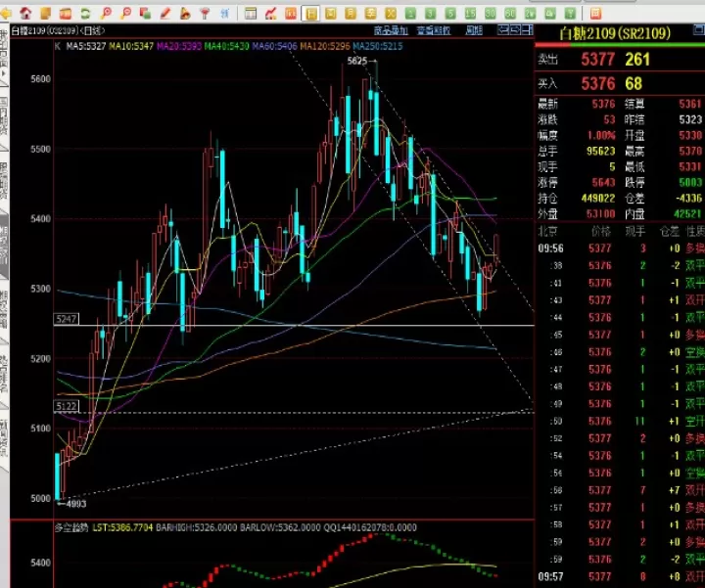This screenshot has height=588, width=705.
Task: Click the contract title 白糖2109(SR2109)
Action: click(x=615, y=33)
